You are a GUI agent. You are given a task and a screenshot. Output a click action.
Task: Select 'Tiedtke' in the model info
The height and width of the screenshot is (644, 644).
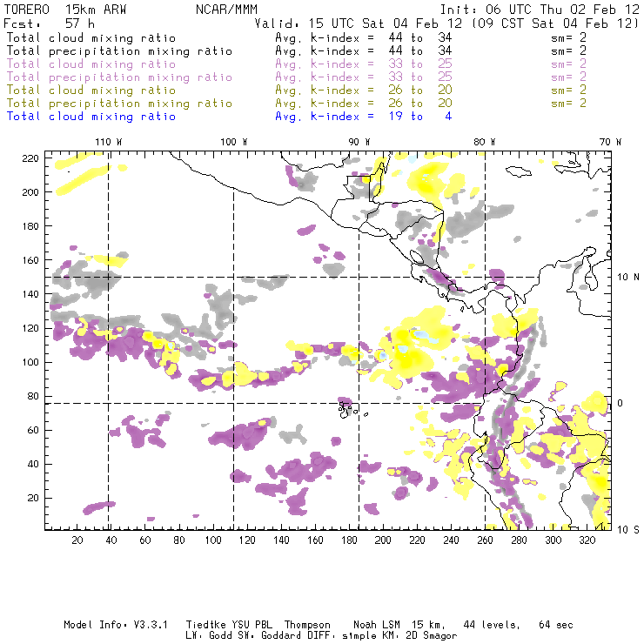click(x=206, y=625)
